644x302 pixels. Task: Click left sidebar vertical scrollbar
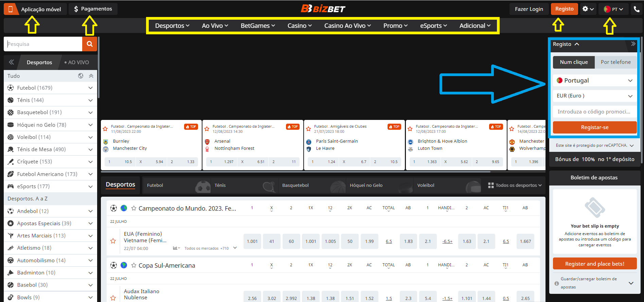tap(98, 68)
